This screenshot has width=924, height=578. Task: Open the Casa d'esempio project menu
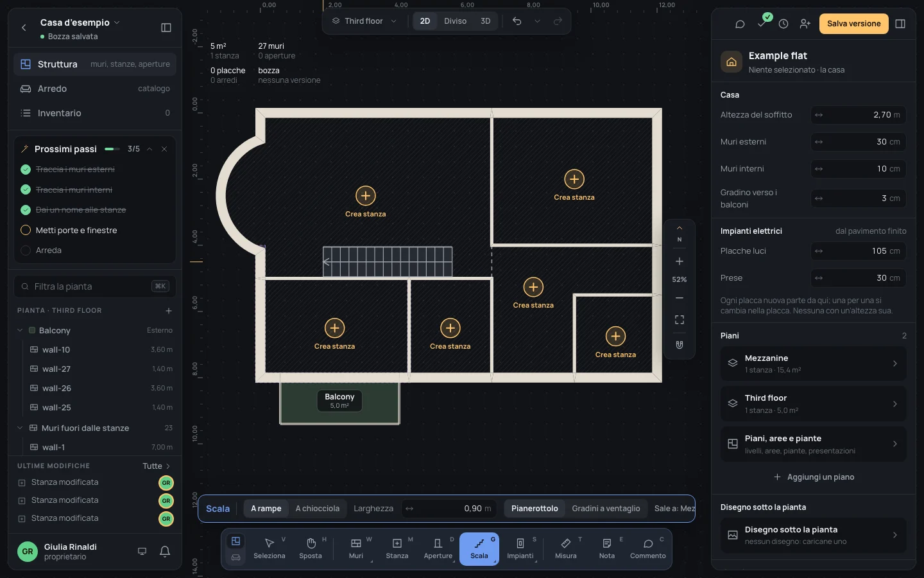click(x=80, y=22)
